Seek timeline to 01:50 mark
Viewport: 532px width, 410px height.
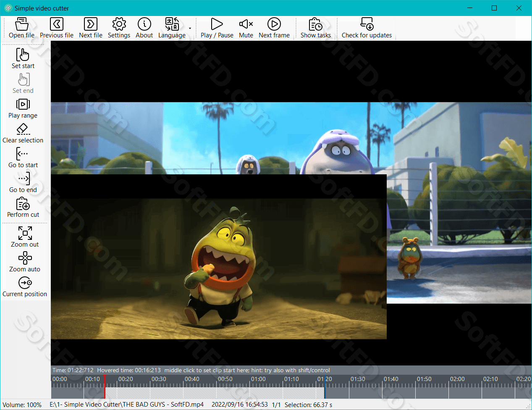424,379
